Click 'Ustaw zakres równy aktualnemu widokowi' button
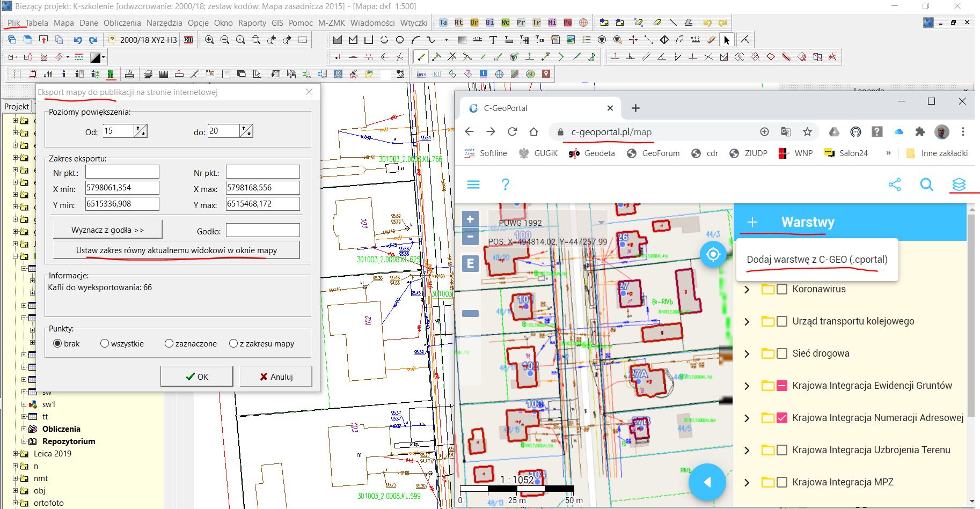Screen dimensions: 980x509 click(176, 250)
